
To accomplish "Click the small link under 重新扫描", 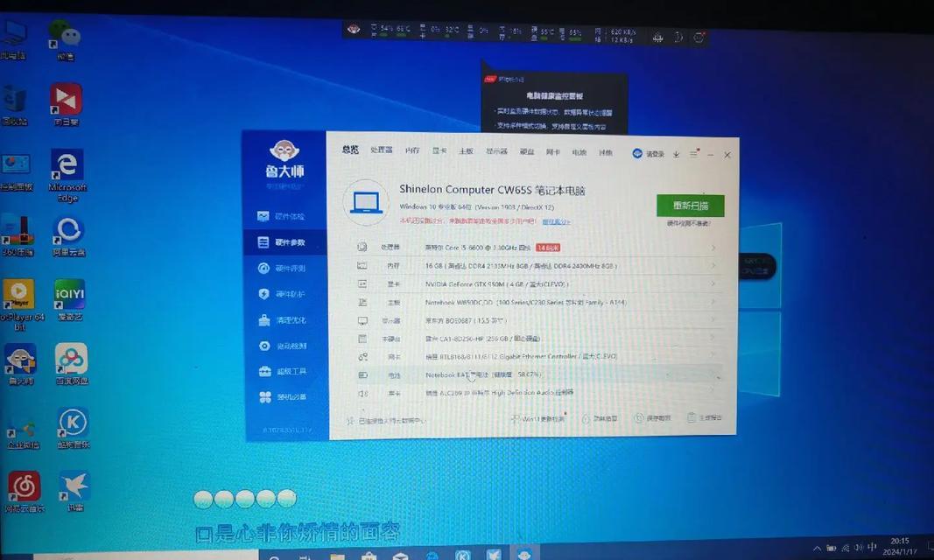I will (x=689, y=224).
